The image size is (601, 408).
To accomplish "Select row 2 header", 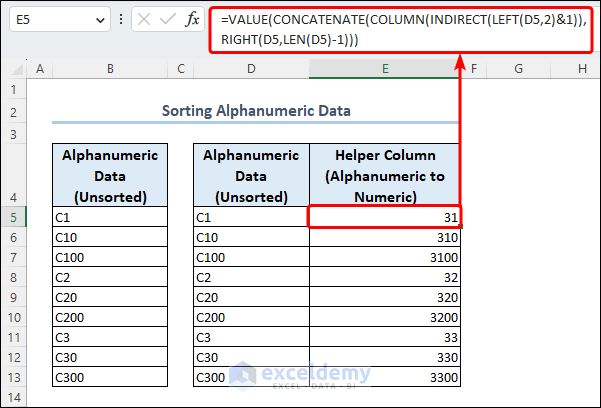I will click(13, 112).
